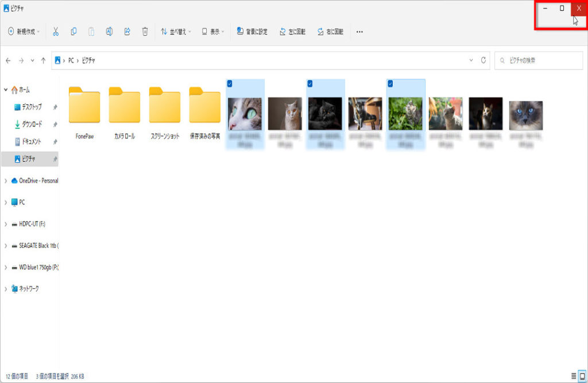Click 右に回転 rotate right button

point(330,32)
